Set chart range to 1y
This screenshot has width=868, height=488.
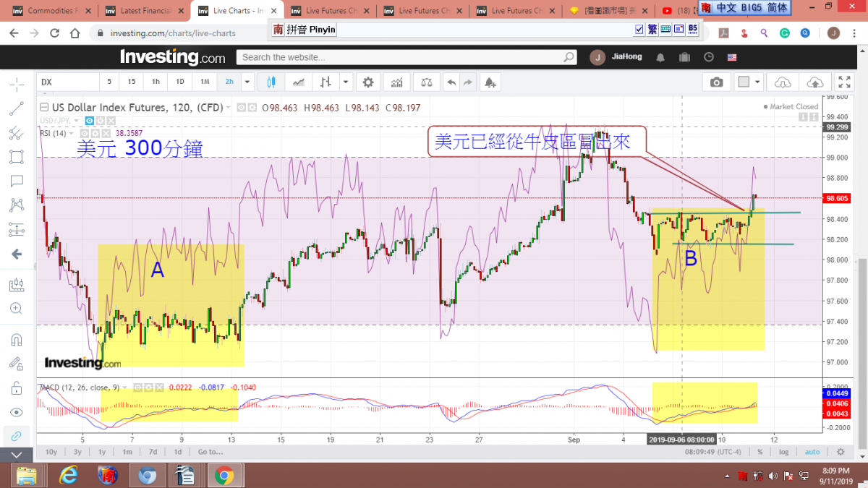(102, 452)
